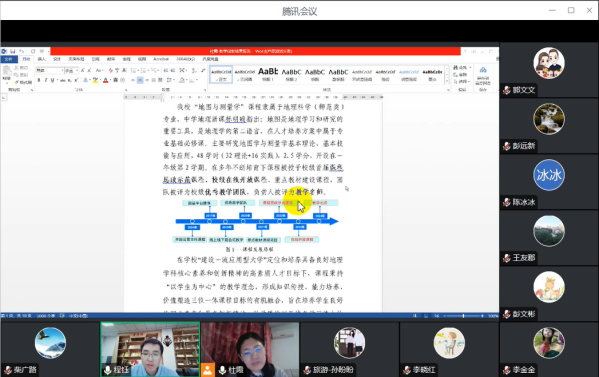Click the Undo arrow in the quick access toolbar
Image resolution: width=599 pixels, height=377 pixels.
click(x=22, y=51)
